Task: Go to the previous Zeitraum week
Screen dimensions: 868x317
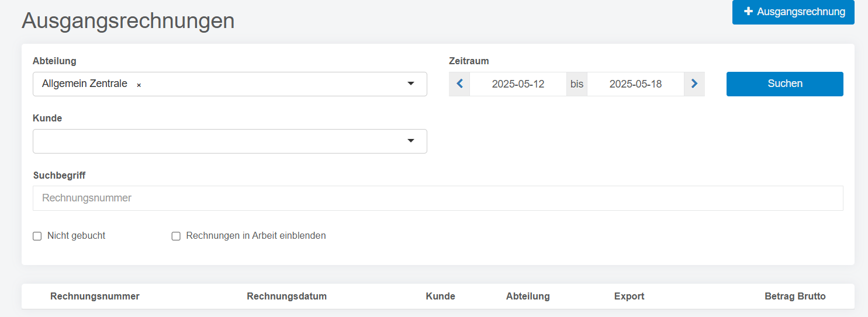Action: point(459,84)
